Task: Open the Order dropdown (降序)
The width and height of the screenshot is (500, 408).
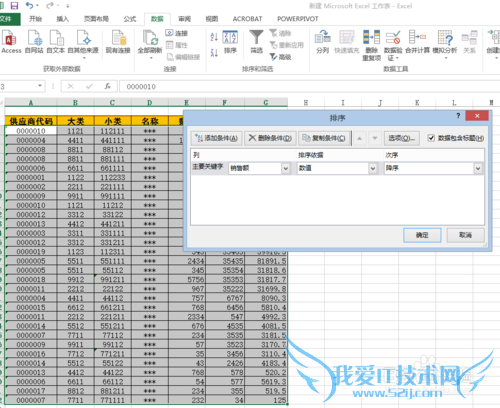Action: [x=478, y=168]
